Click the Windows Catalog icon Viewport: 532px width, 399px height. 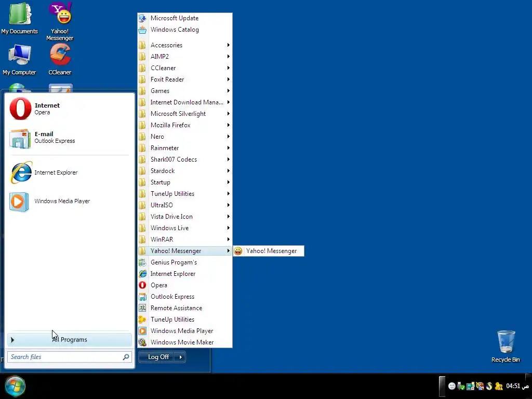coord(142,30)
